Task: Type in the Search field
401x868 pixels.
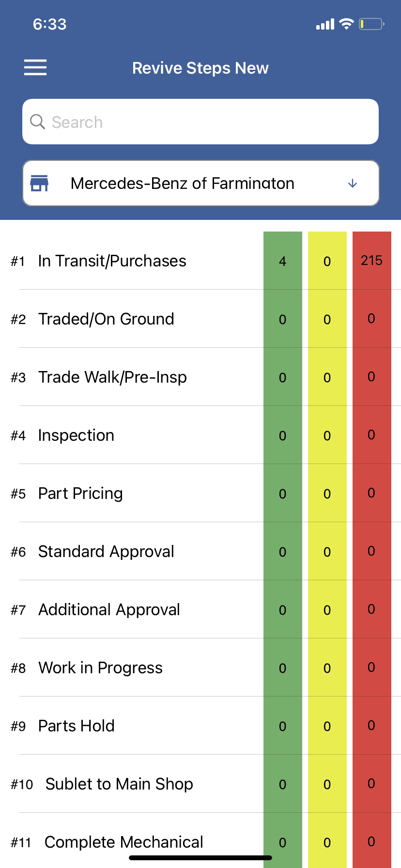Action: pos(208,122)
